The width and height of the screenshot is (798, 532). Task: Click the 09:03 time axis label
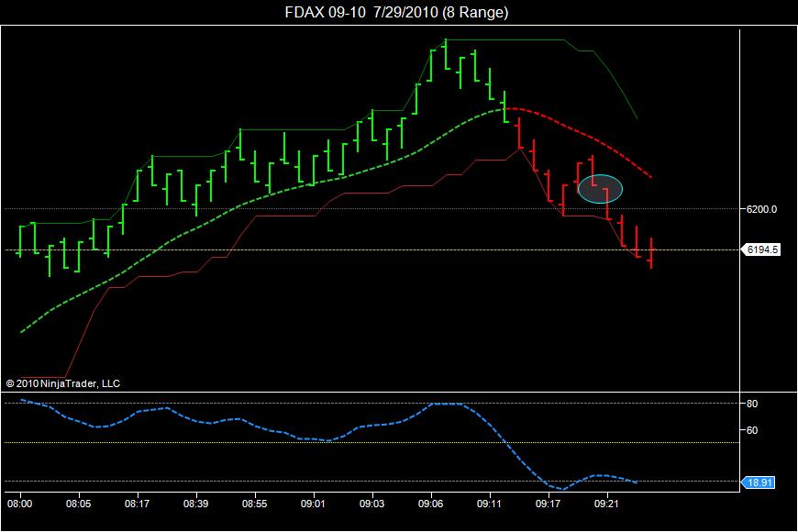pos(372,504)
